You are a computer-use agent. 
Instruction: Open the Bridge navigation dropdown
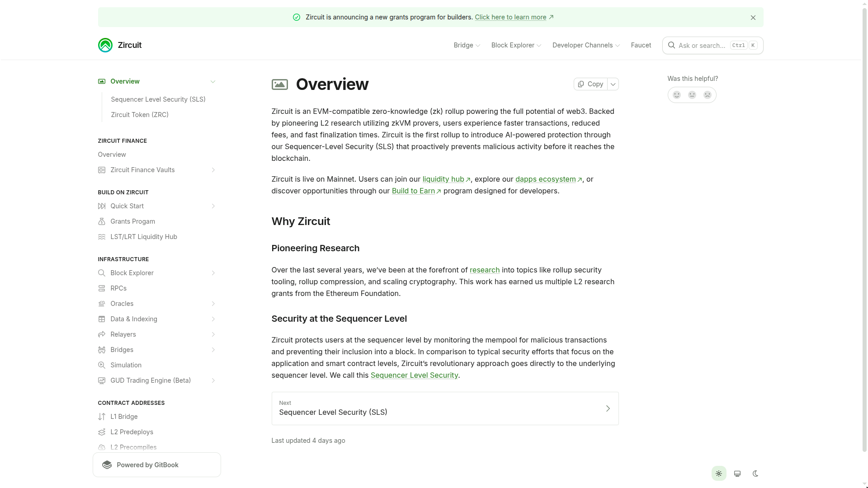467,45
